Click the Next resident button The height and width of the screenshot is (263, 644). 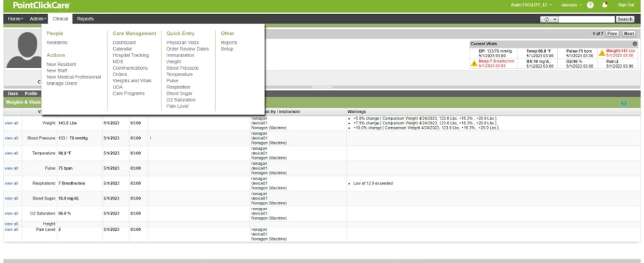point(629,33)
